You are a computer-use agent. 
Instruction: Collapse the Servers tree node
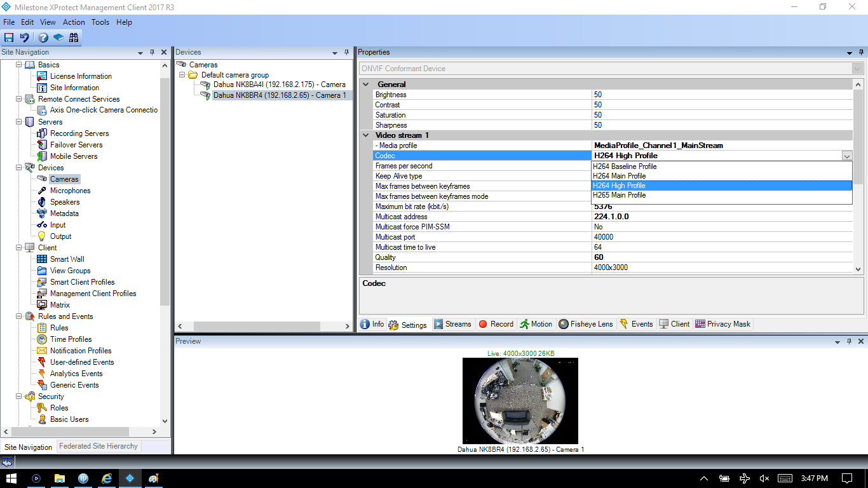pos(18,122)
